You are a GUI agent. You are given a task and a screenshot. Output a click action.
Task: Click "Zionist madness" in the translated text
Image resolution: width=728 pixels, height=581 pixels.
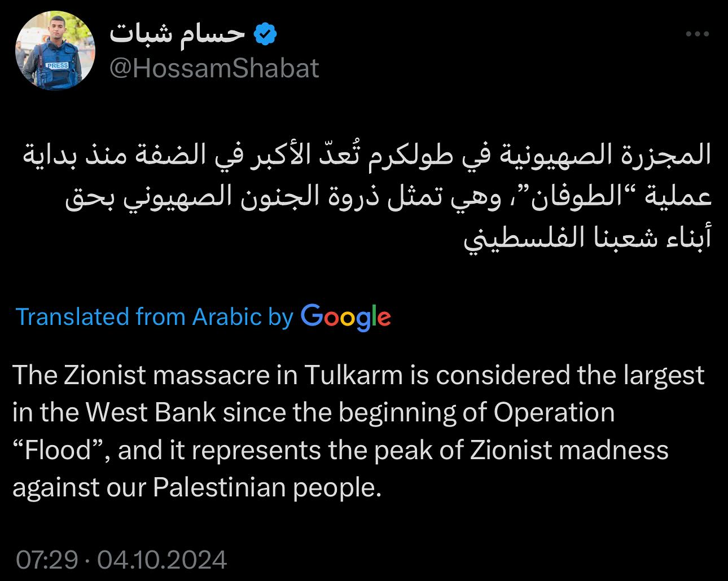[569, 450]
